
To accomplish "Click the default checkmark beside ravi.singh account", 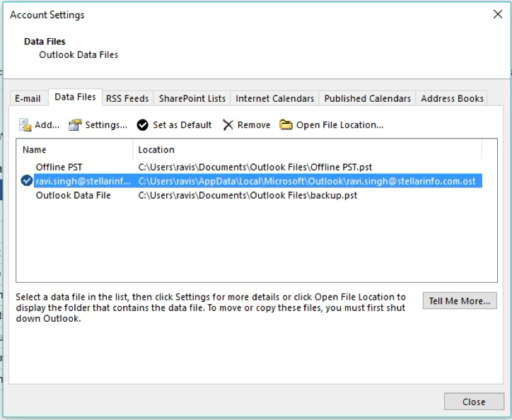I will (x=26, y=180).
